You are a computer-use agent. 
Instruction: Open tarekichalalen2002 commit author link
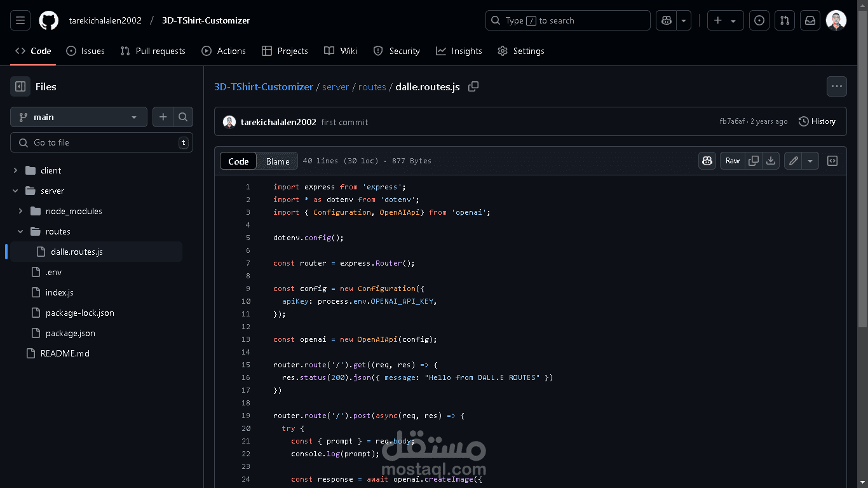(278, 122)
